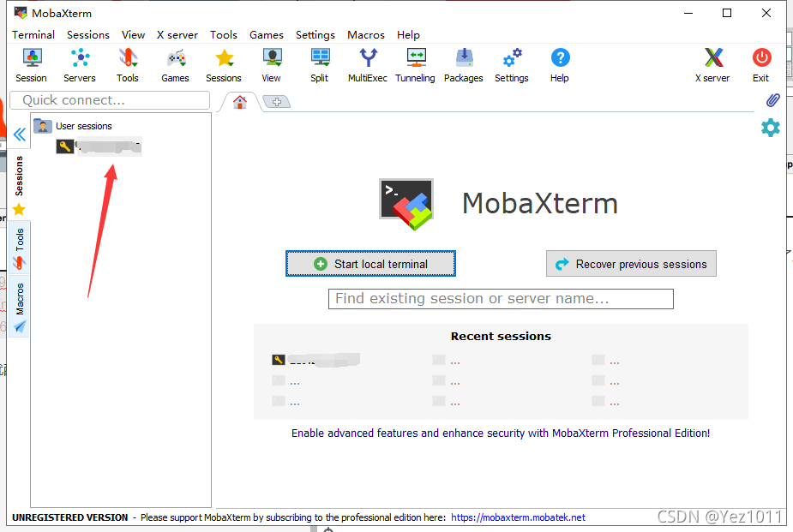
Task: Select the Split toolbar icon
Action: [320, 66]
